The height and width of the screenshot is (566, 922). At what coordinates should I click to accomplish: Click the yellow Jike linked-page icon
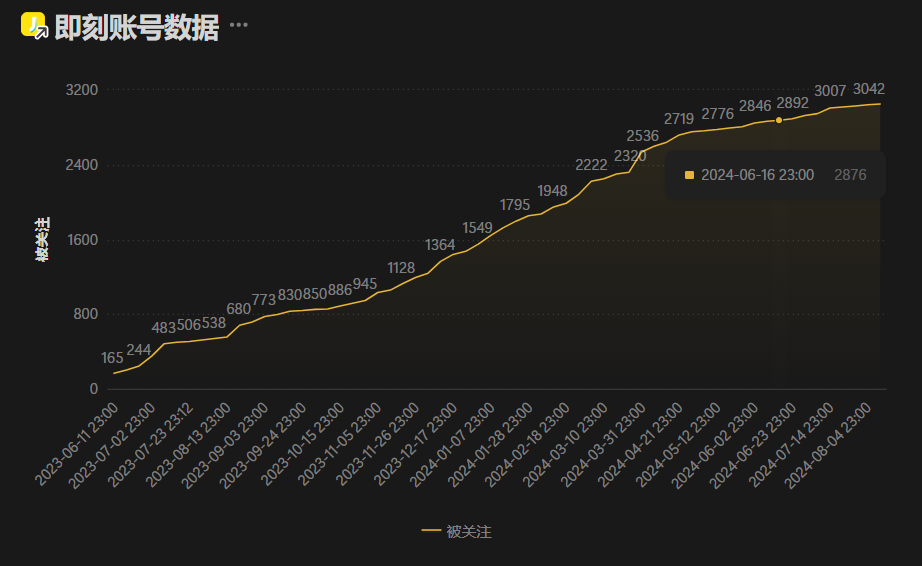[34, 27]
